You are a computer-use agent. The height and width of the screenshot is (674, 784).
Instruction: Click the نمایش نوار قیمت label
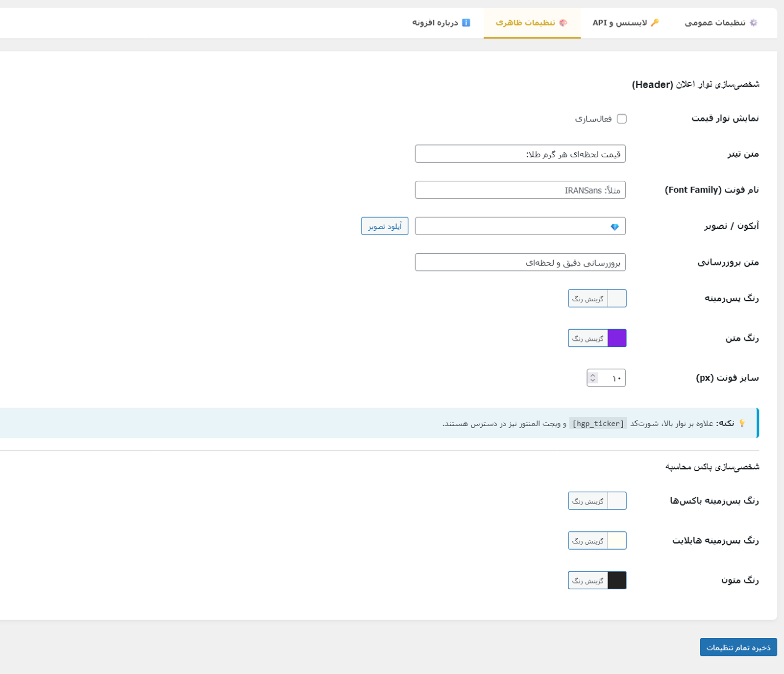[x=725, y=118]
